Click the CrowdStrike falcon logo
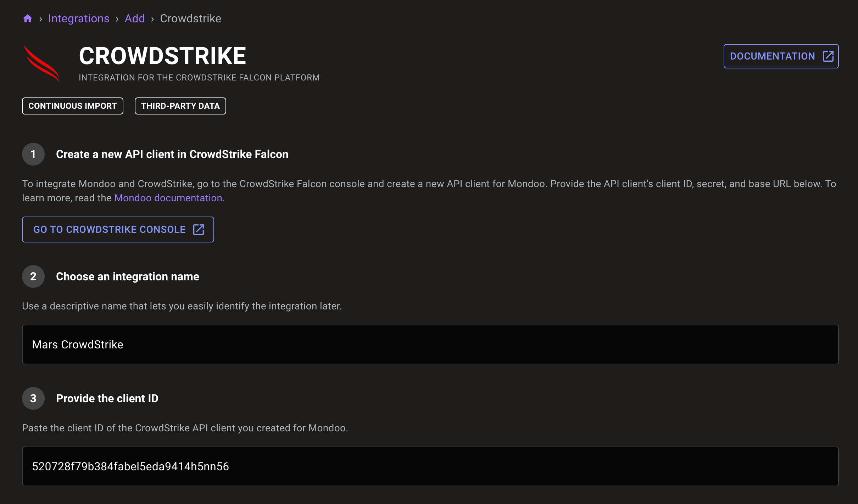 [x=42, y=64]
